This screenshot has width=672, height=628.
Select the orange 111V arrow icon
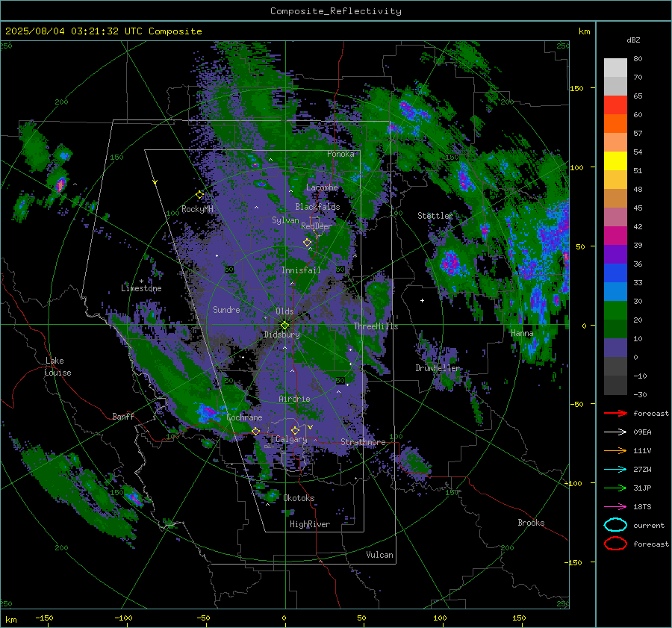point(615,450)
